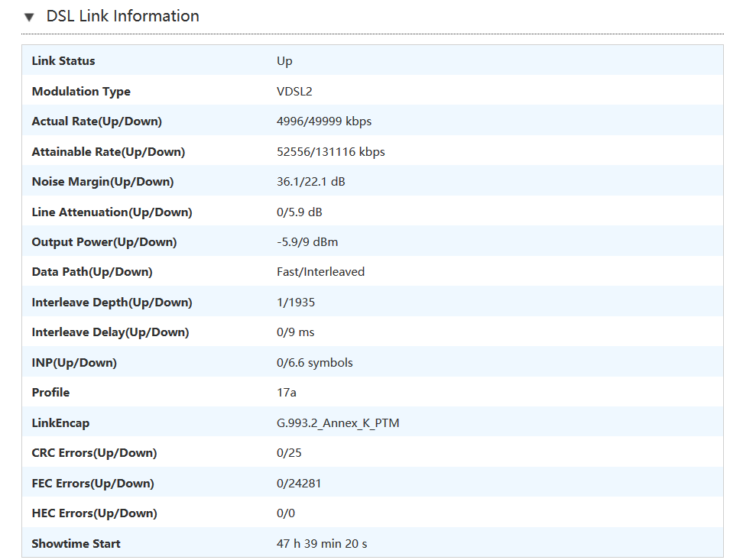Click the Fast/Interleaved data path value

pyautogui.click(x=320, y=272)
